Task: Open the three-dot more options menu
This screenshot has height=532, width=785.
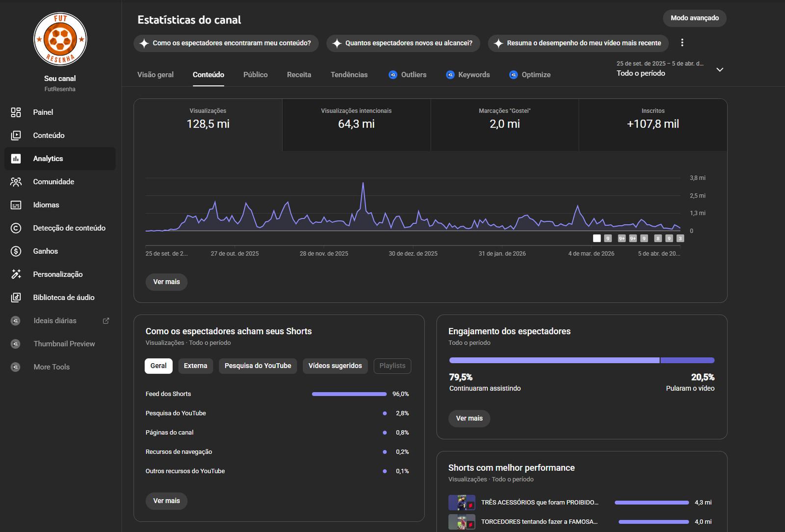Action: [682, 43]
